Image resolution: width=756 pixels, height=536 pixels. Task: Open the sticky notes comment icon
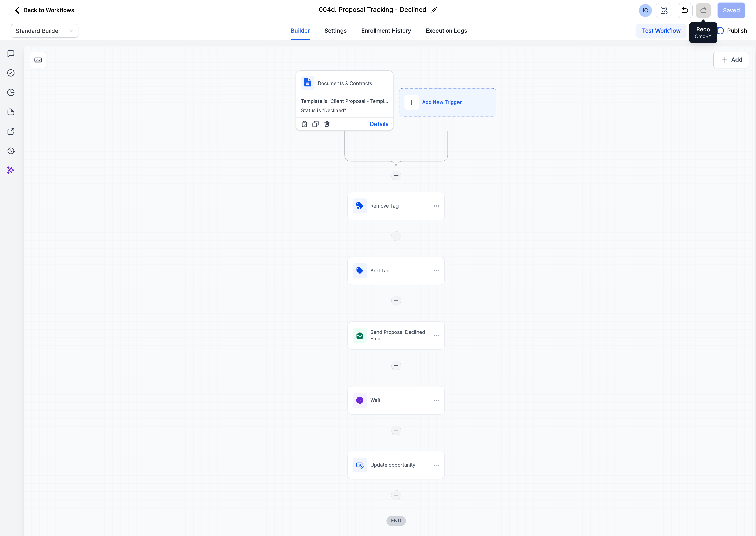coord(11,53)
